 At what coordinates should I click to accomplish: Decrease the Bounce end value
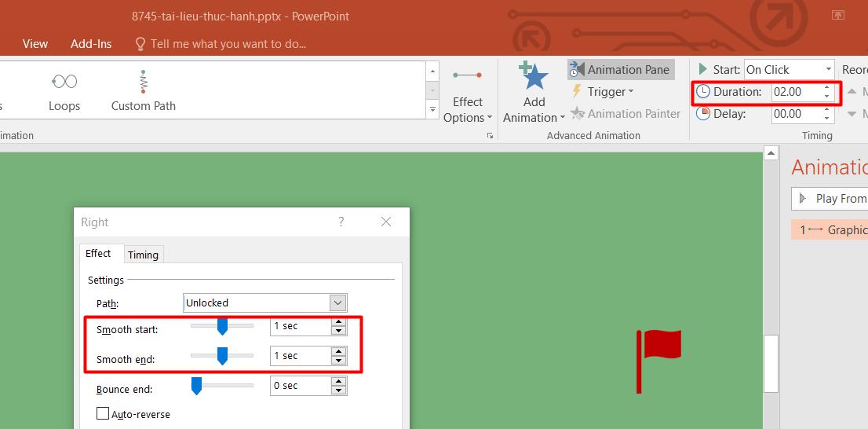338,390
